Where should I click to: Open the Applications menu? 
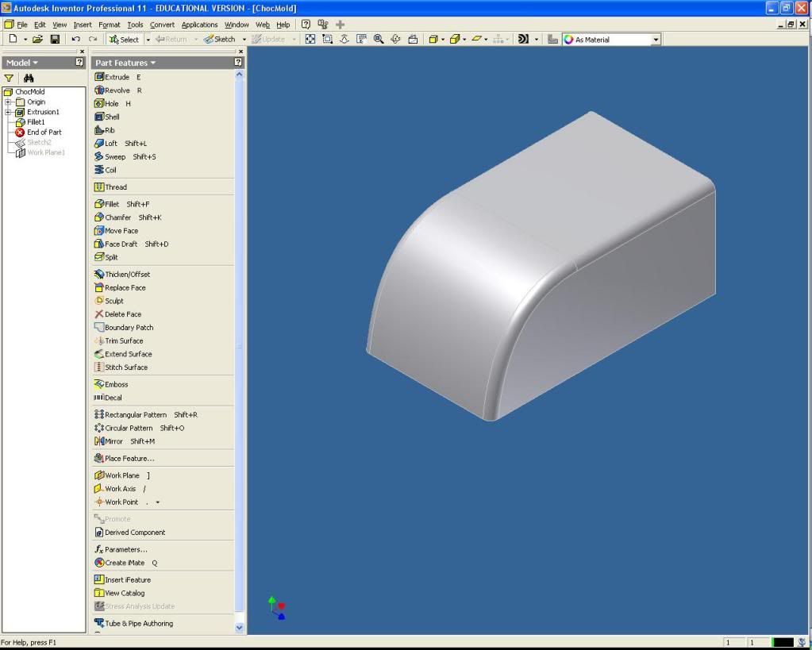tap(199, 25)
